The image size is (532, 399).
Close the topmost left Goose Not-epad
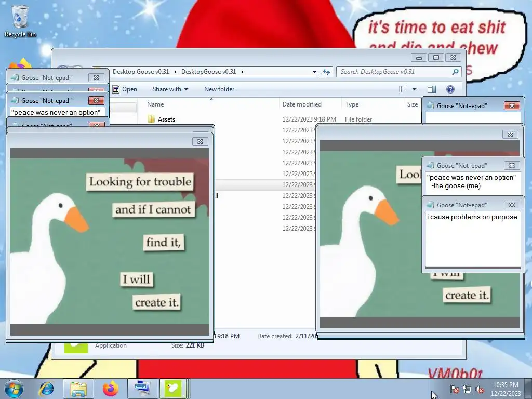pyautogui.click(x=96, y=78)
